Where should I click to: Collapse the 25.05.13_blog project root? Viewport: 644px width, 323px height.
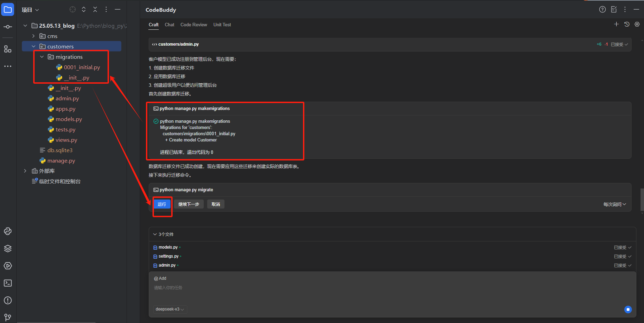pos(25,26)
